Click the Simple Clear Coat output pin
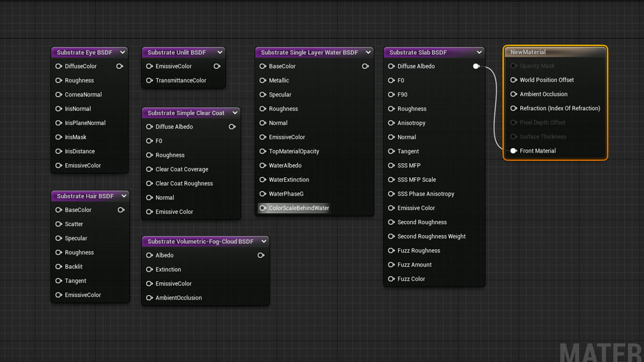644x362 pixels. click(x=232, y=126)
